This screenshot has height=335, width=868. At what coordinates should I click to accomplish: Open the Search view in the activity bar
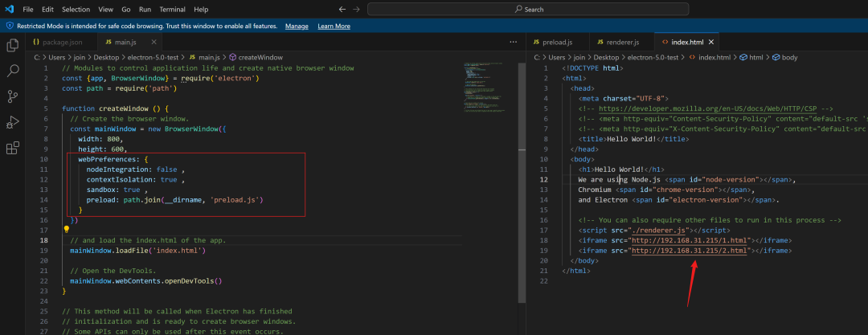pos(12,71)
